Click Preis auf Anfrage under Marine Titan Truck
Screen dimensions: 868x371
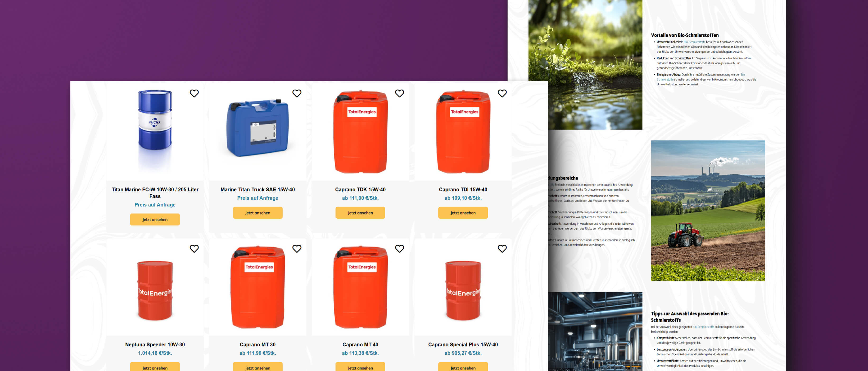click(257, 198)
